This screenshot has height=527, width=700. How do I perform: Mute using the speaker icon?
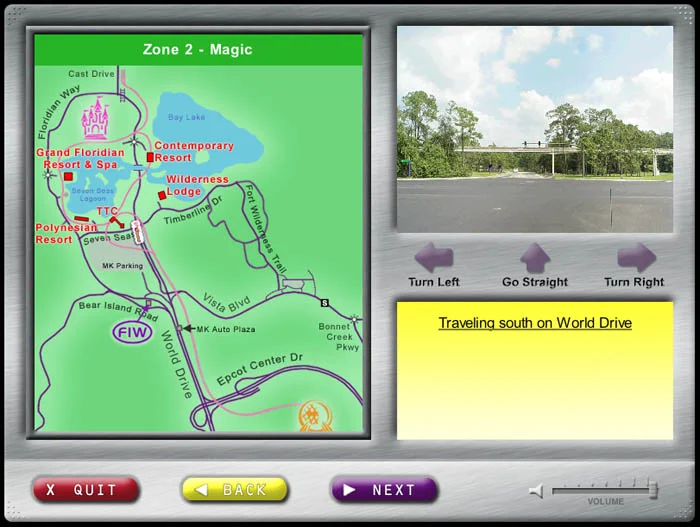pyautogui.click(x=536, y=491)
